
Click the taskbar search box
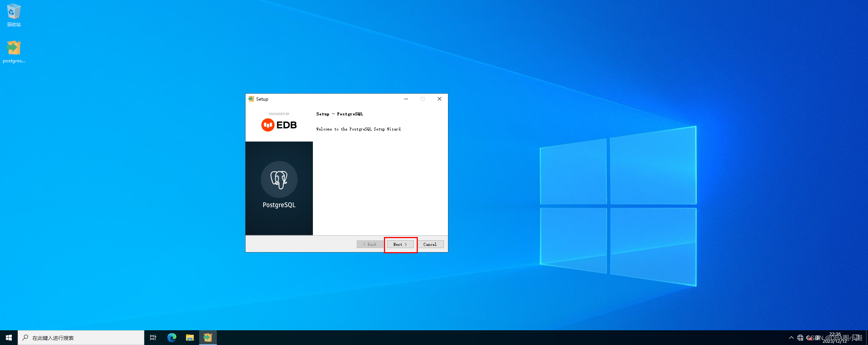point(81,338)
